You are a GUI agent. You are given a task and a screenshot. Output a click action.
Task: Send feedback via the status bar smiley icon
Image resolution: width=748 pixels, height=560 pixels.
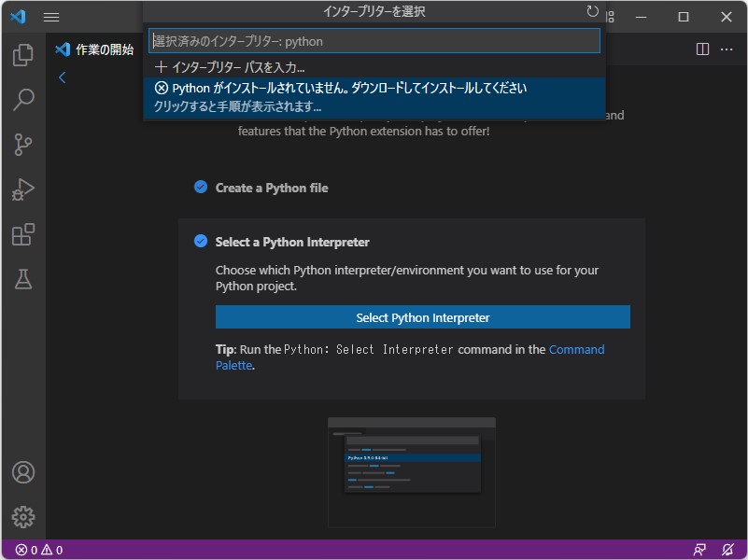699,550
